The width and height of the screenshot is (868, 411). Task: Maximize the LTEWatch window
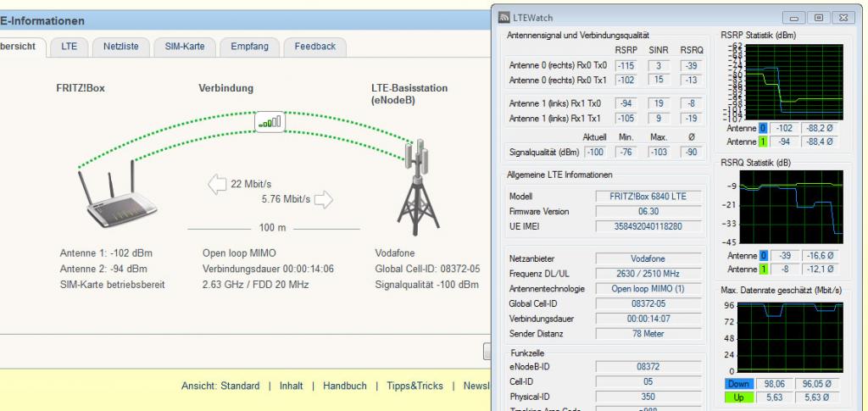(819, 18)
